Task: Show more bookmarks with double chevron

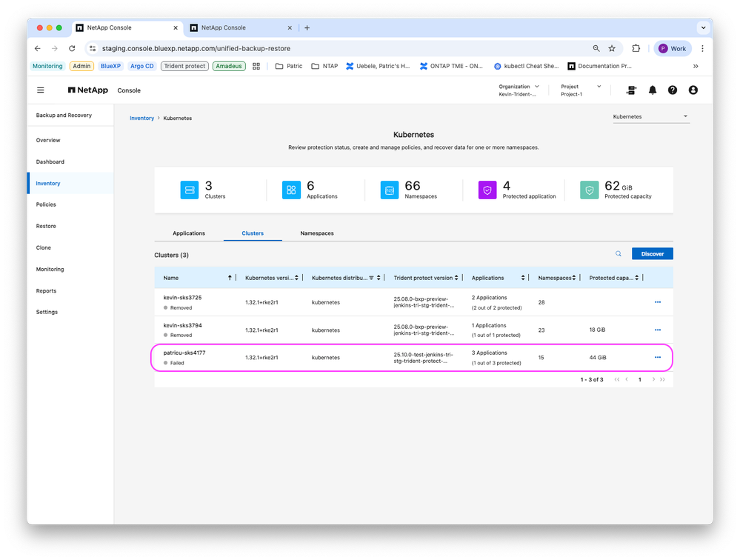Action: click(x=696, y=66)
